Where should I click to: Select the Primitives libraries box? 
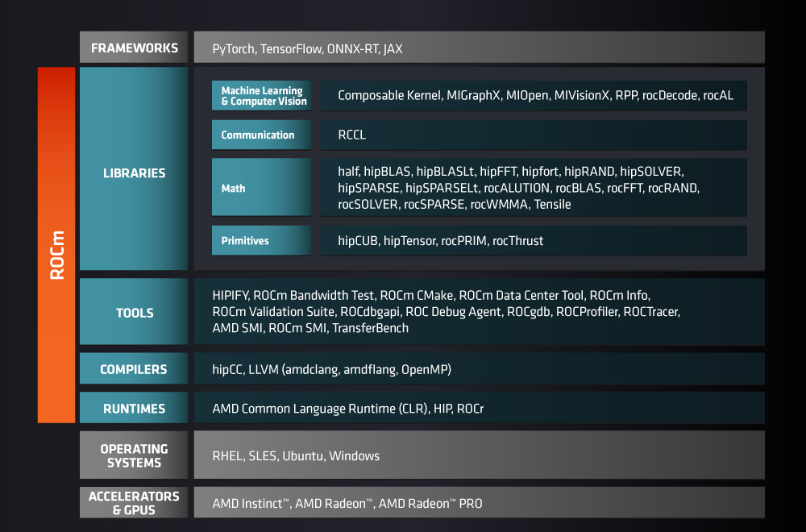point(260,240)
